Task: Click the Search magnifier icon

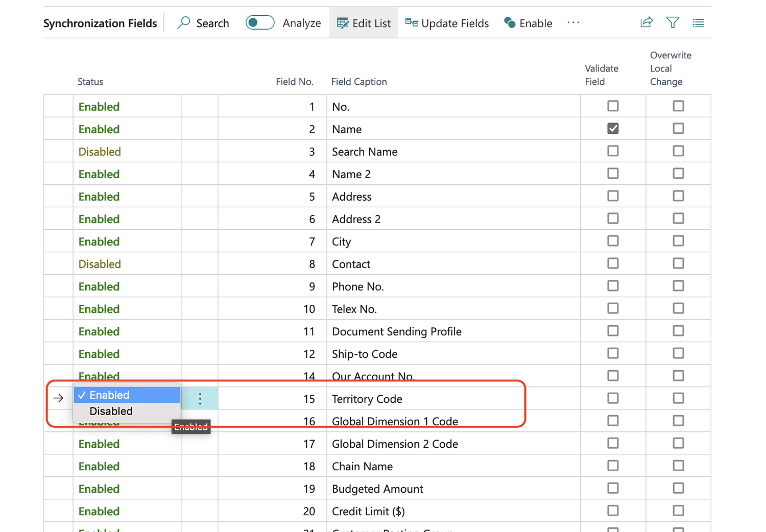Action: pos(183,22)
